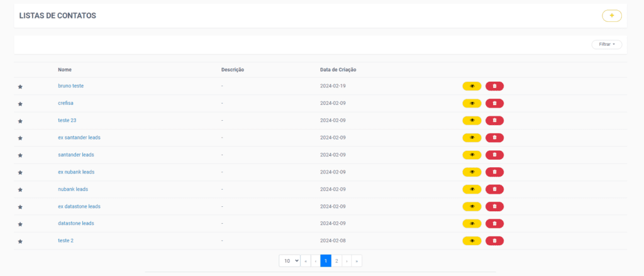The width and height of the screenshot is (644, 276).
Task: Show nubank leads with the eye button
Action: pos(472,189)
